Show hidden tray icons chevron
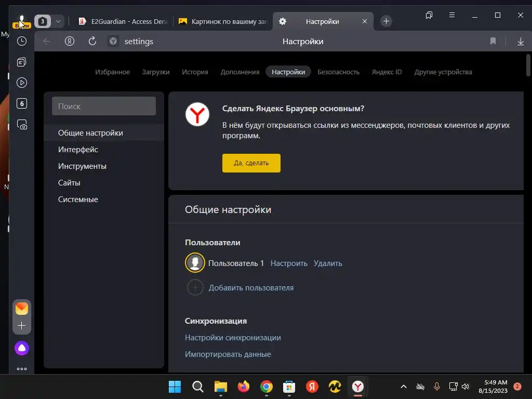Image resolution: width=532 pixels, height=399 pixels. 403,387
